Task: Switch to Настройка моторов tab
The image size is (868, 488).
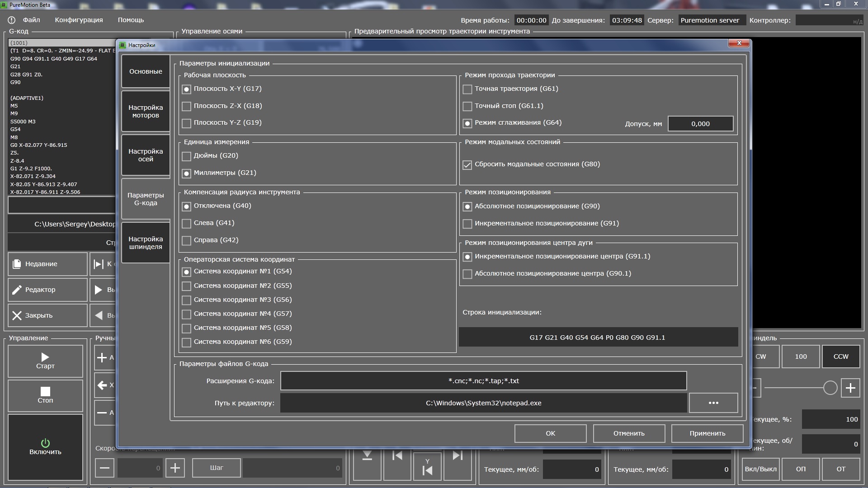Action: 146,111
